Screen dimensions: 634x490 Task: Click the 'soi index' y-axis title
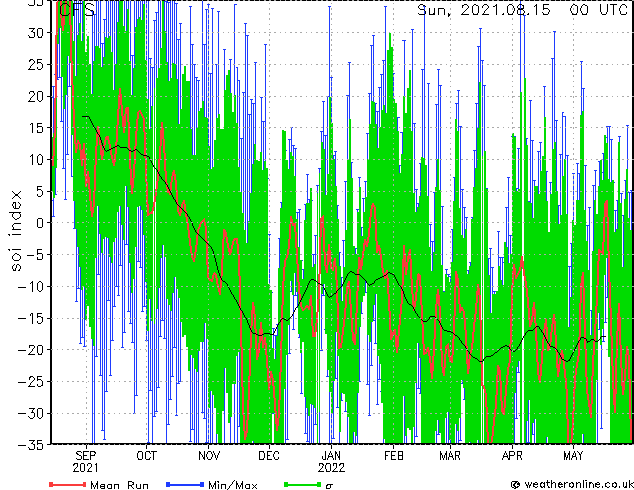[16, 230]
